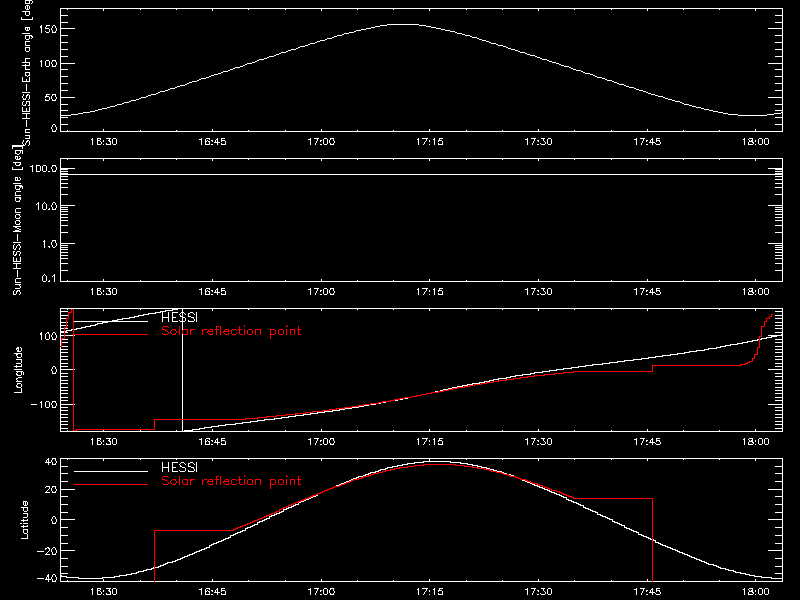Click the Sun-HESSI-Moon angle [deg] axis label

[18, 220]
